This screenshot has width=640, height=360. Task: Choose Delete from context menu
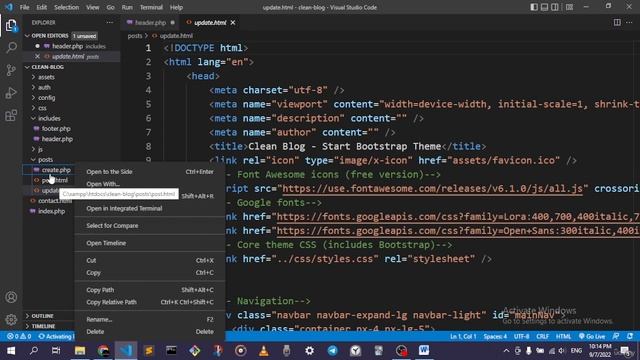tap(149, 332)
